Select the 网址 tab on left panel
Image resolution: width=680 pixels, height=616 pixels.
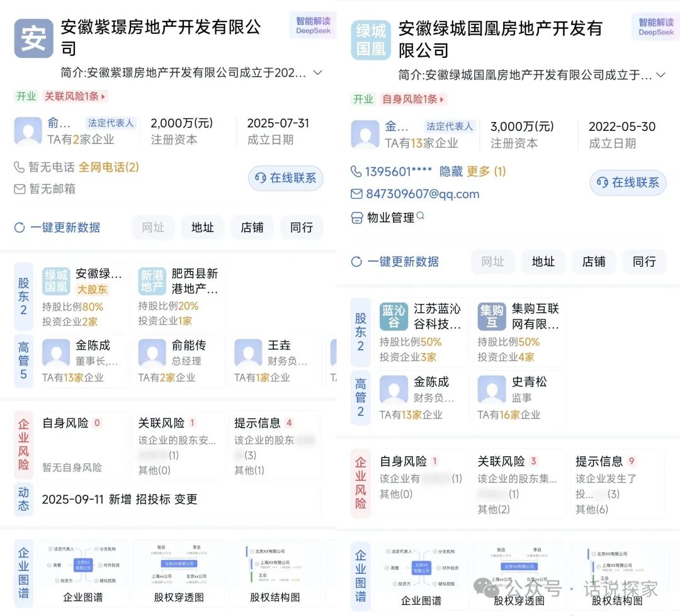click(x=153, y=228)
